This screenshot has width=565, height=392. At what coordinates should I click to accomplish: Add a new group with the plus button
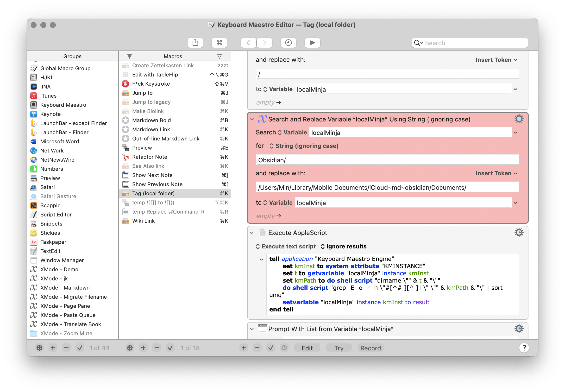(53, 348)
